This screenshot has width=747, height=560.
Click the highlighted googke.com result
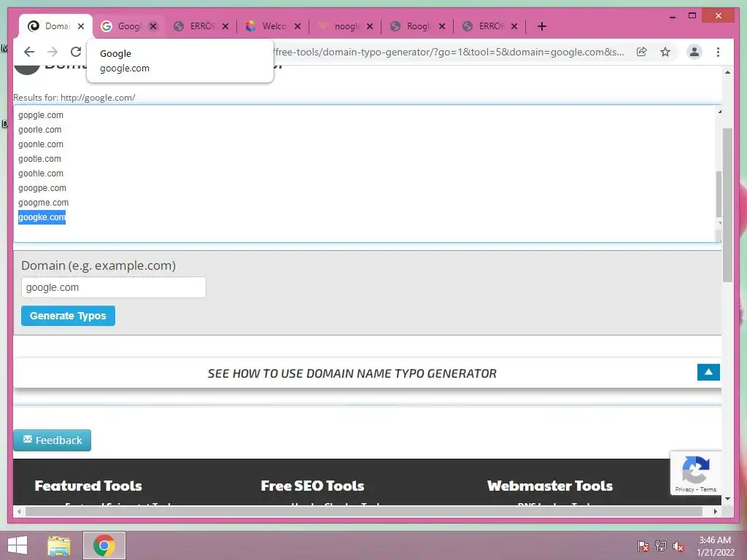click(42, 217)
